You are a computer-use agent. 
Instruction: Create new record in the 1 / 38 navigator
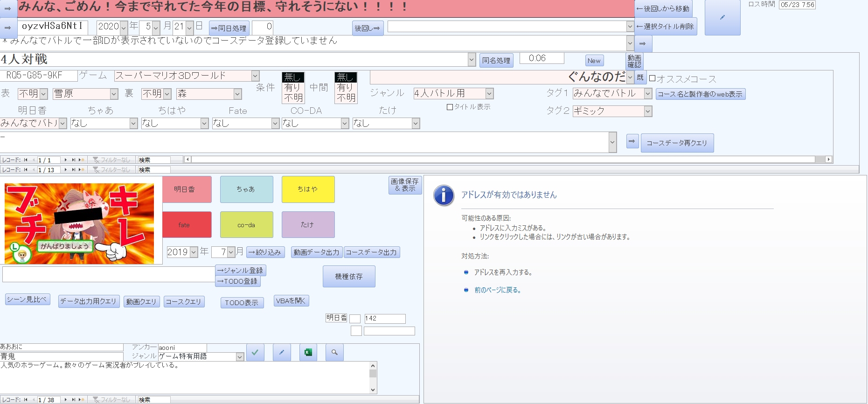pos(81,400)
